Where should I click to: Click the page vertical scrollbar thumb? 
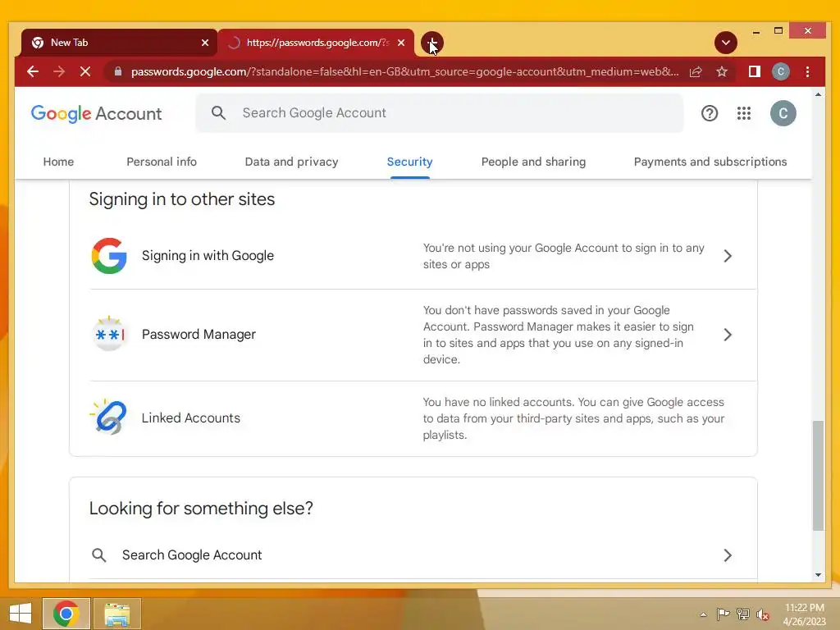pyautogui.click(x=818, y=476)
